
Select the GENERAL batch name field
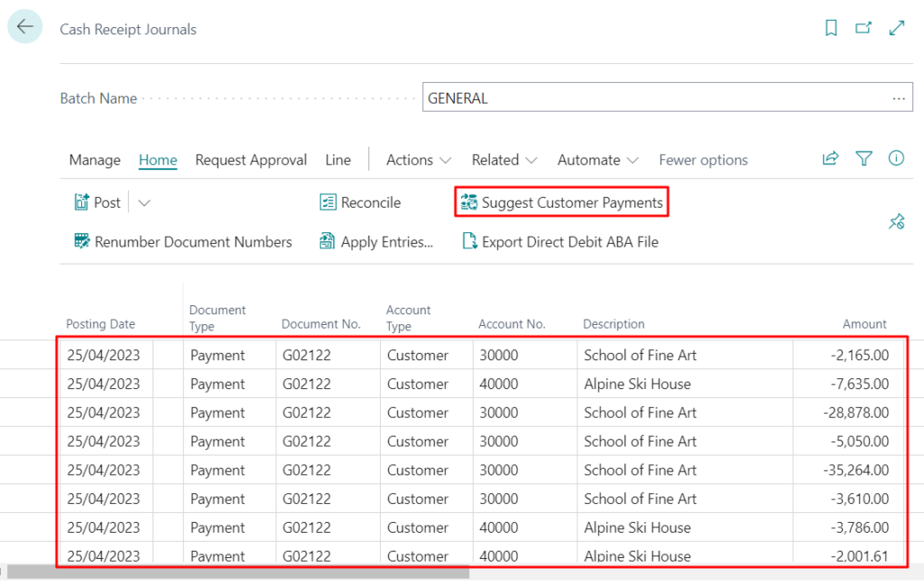pos(632,97)
